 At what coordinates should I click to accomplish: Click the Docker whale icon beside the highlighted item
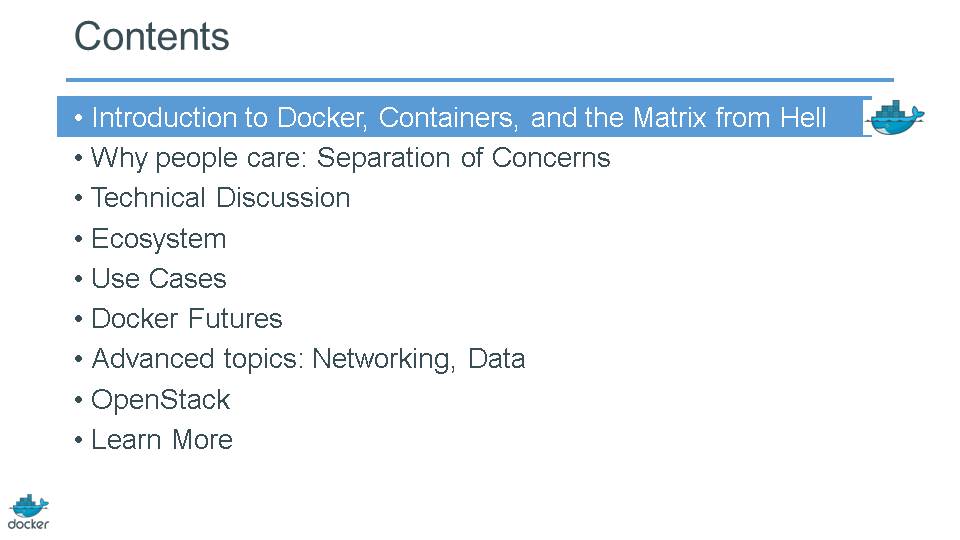click(x=897, y=117)
